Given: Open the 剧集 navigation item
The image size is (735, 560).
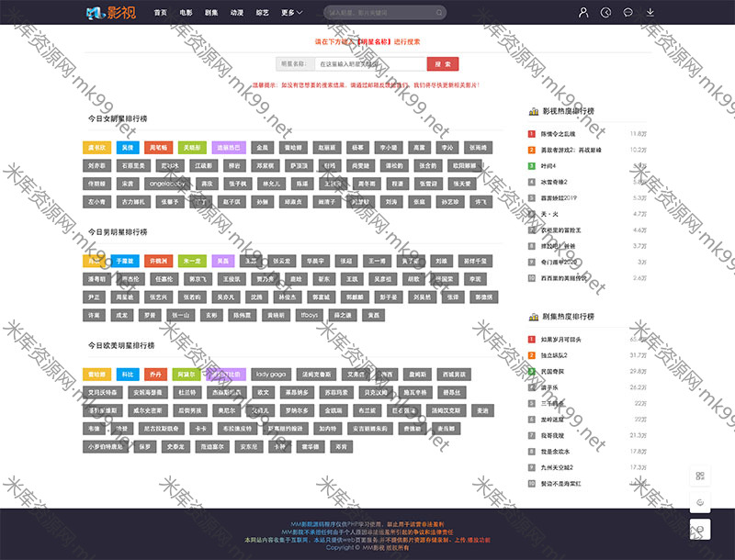Looking at the screenshot, I should (211, 13).
